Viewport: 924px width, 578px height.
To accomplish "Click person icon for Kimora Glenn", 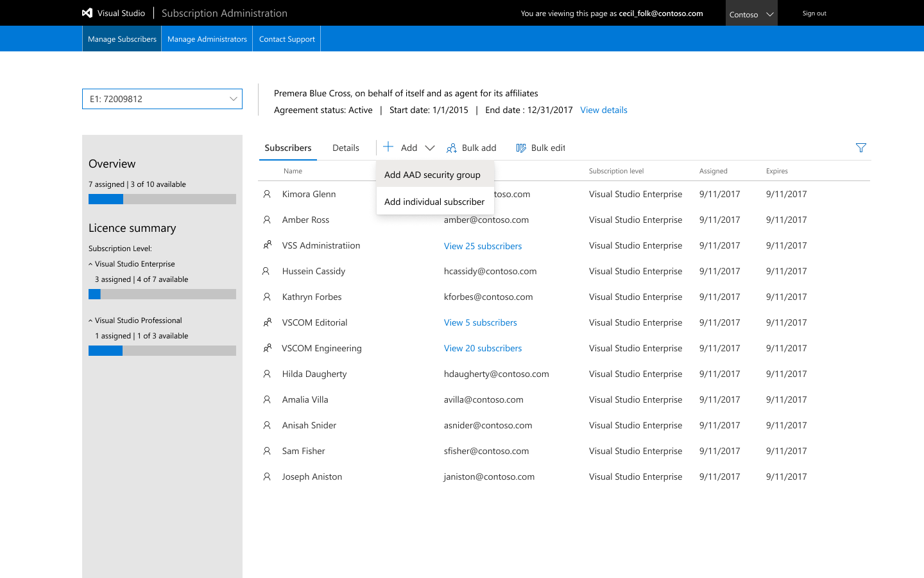I will click(267, 194).
